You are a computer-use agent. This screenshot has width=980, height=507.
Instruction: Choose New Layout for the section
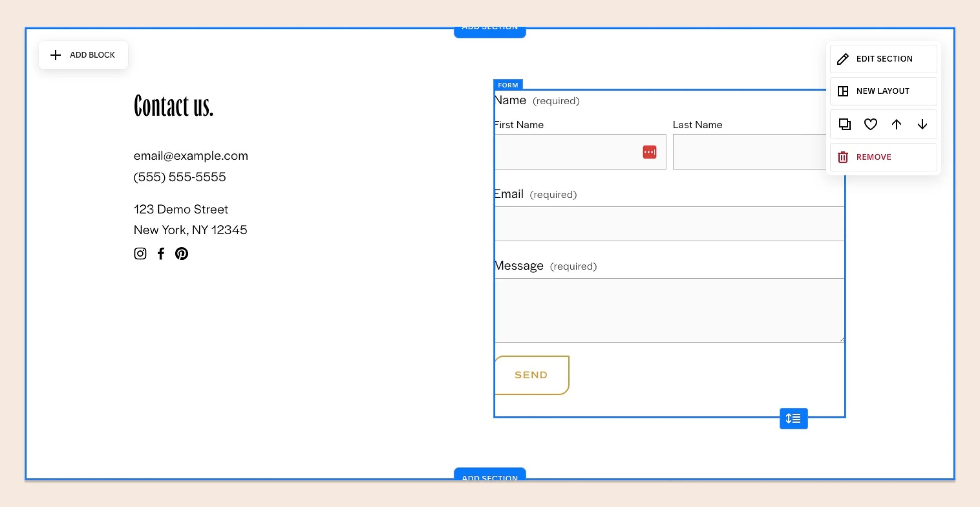[x=883, y=91]
